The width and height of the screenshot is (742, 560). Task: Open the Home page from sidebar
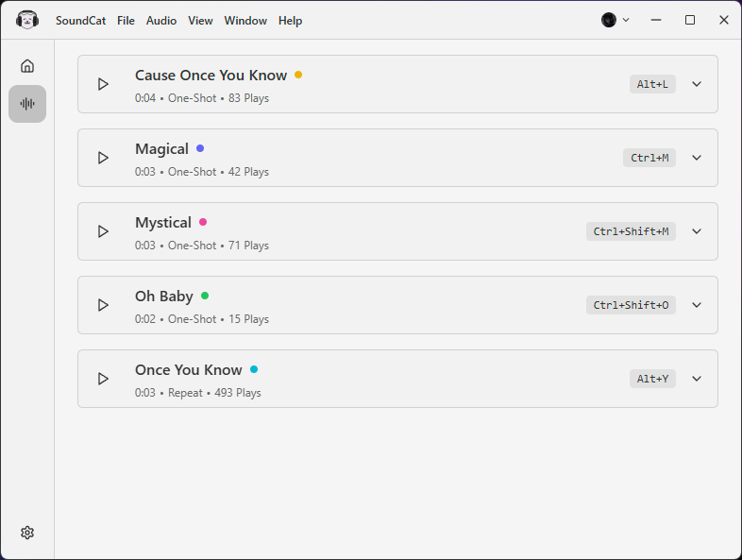[x=27, y=66]
